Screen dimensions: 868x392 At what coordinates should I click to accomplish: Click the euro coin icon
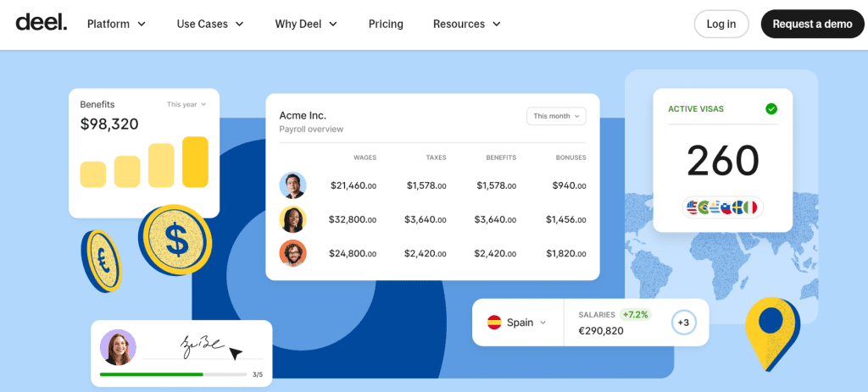[101, 261]
